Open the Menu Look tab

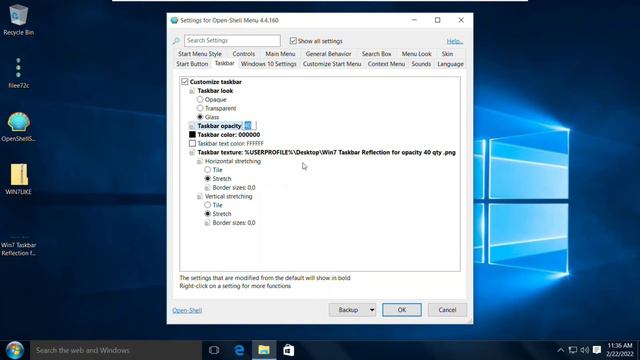416,54
